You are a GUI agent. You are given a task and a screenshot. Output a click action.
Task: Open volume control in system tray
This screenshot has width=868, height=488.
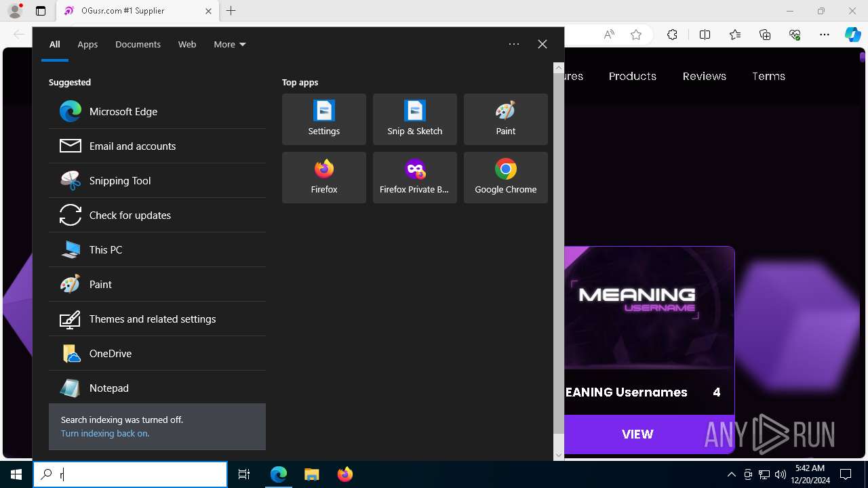[781, 474]
